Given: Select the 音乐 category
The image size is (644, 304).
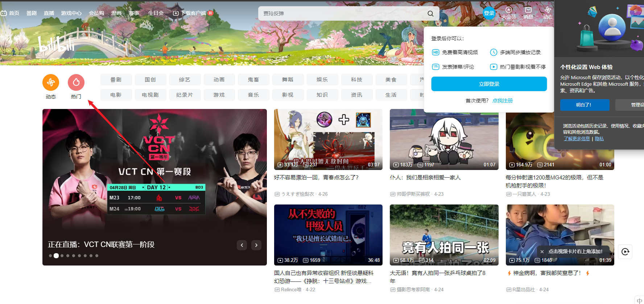Looking at the screenshot, I should click(x=253, y=95).
